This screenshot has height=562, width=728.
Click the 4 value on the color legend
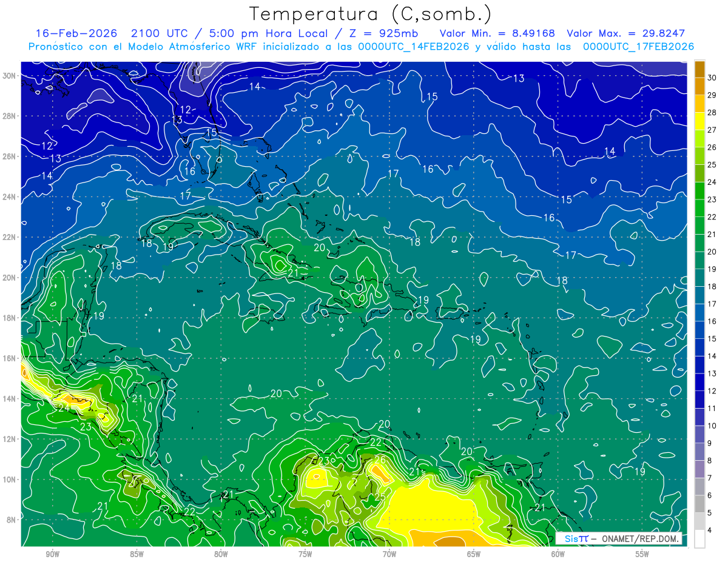pos(710,530)
